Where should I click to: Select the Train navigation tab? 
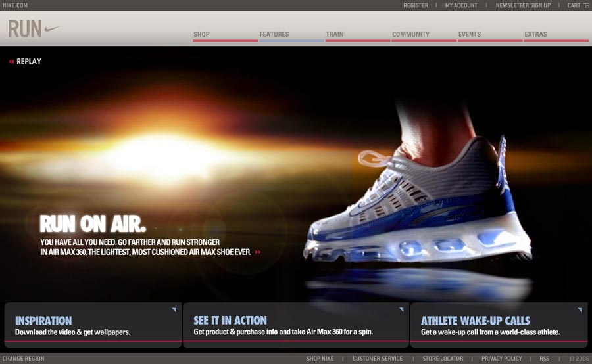(335, 34)
